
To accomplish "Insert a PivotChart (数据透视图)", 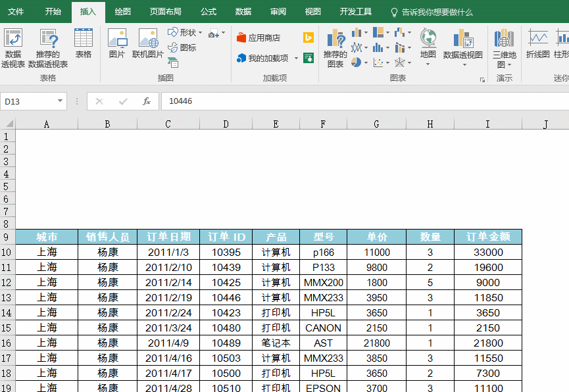I will click(463, 43).
